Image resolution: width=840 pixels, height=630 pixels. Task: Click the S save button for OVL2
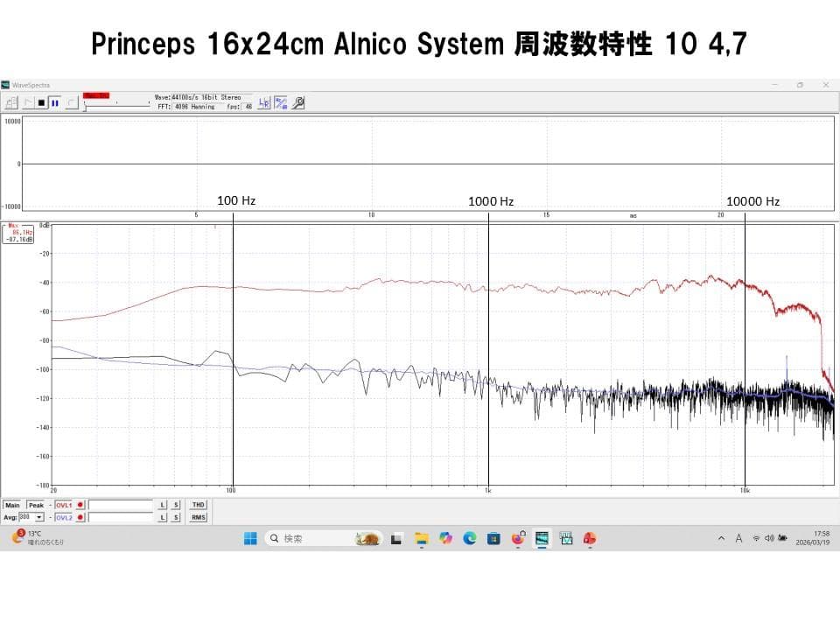point(176,517)
